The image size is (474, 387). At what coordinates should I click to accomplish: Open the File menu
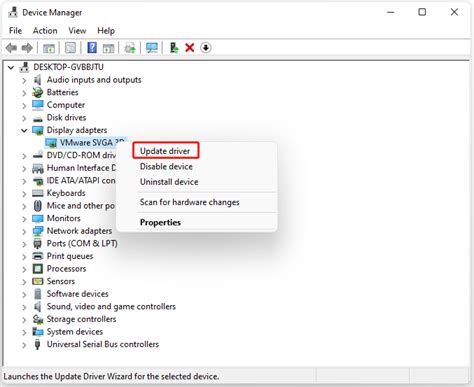pos(16,31)
